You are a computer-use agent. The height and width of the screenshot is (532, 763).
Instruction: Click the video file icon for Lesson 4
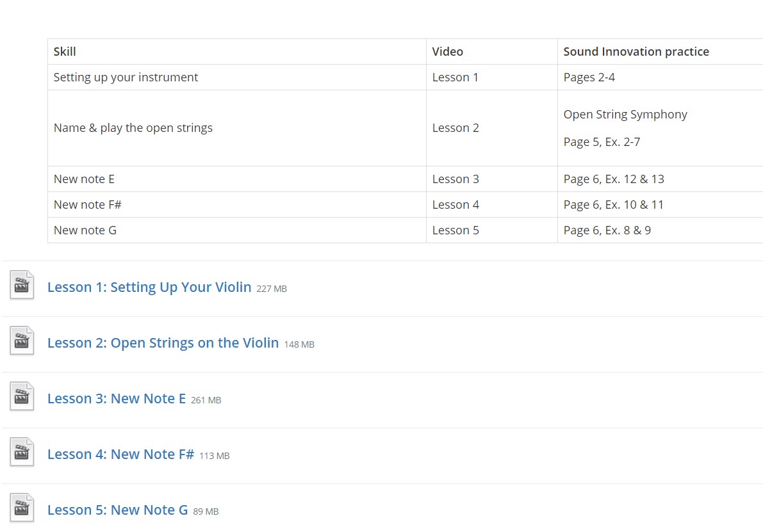pos(22,452)
